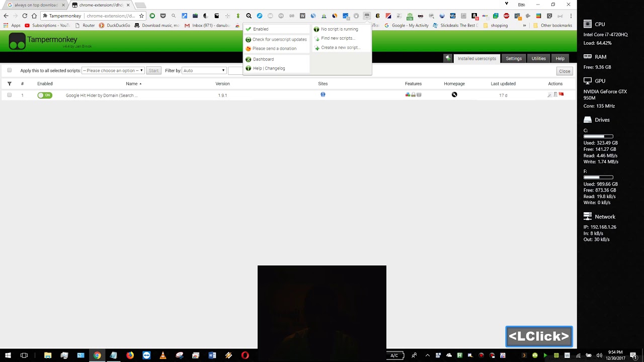Click the taskbar clock showing 9:54 PM
644x362 pixels.
coord(615,355)
